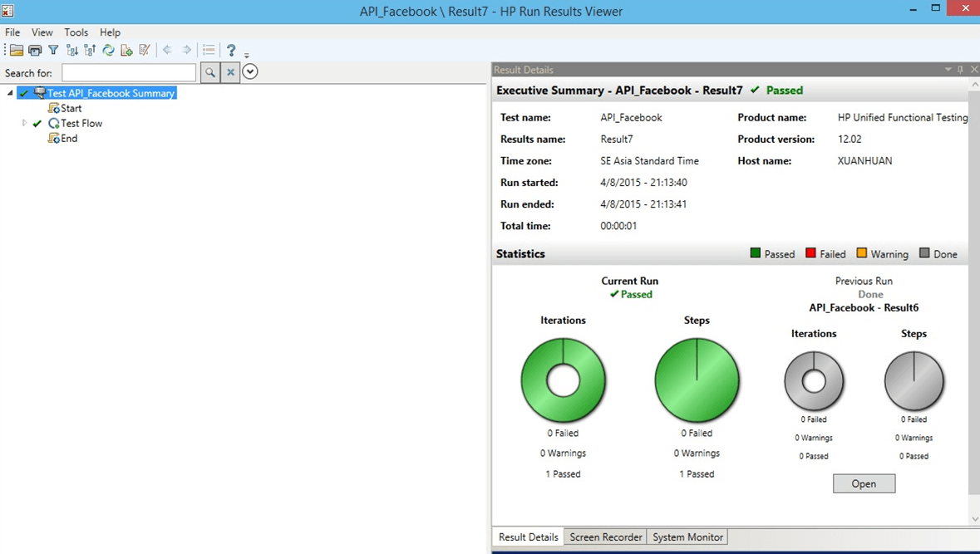
Task: Click the collapse all tree icon
Action: [x=90, y=50]
